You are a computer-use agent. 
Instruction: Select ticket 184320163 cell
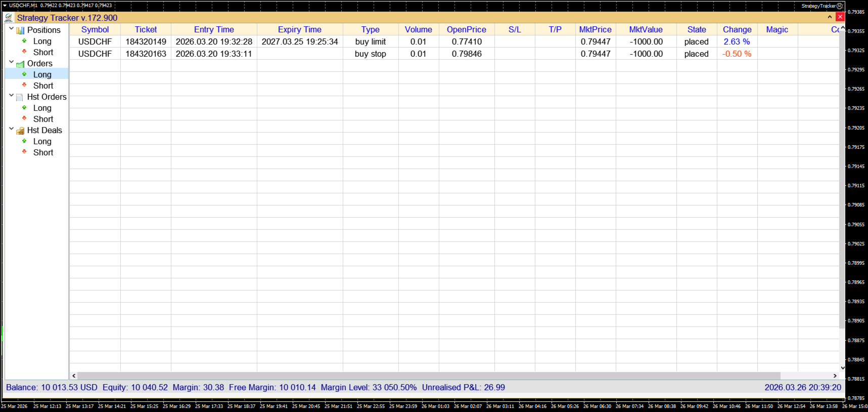click(146, 54)
